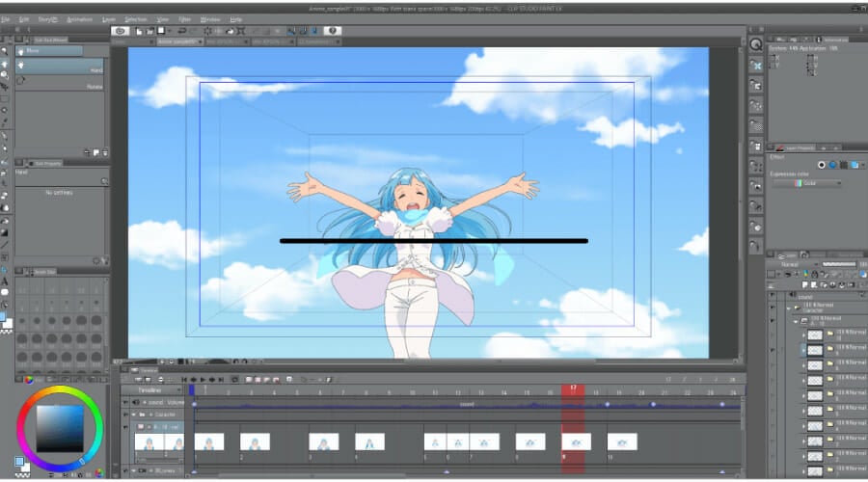Viewport: 868px width, 482px height.
Task: Select the Move layer tool
Action: [5, 88]
